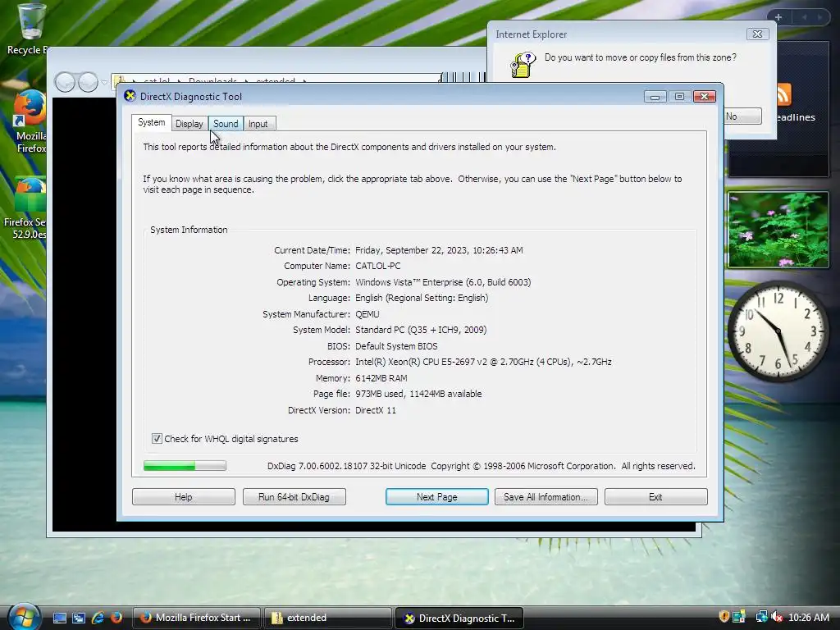
Task: Click the Downloads breadcrumb in Explorer address bar
Action: 212,81
